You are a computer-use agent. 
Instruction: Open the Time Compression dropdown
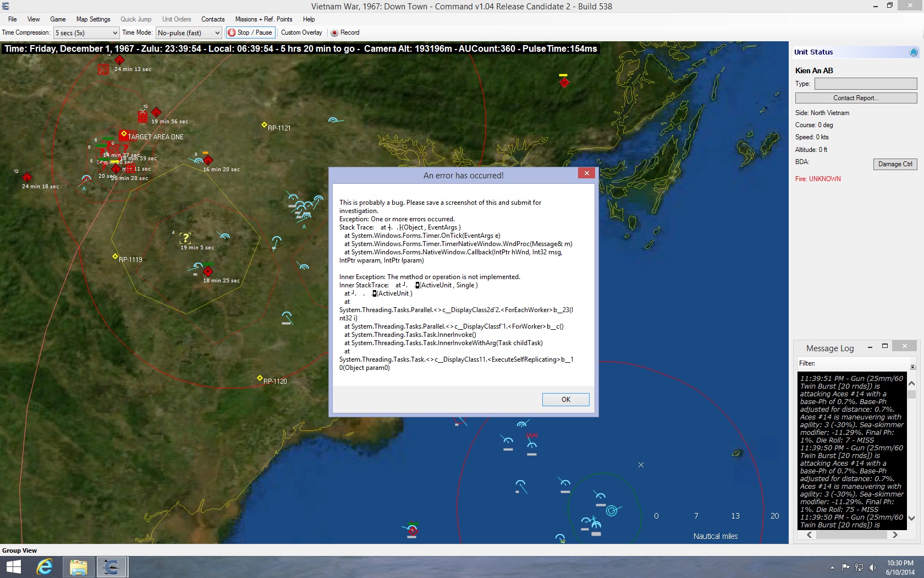(86, 33)
